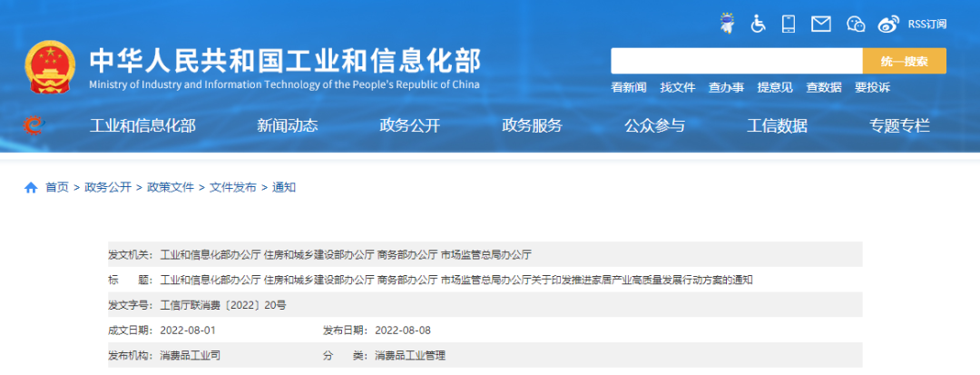Open the Weibo icon
Viewport: 980px width, 375px height.
[x=887, y=25]
